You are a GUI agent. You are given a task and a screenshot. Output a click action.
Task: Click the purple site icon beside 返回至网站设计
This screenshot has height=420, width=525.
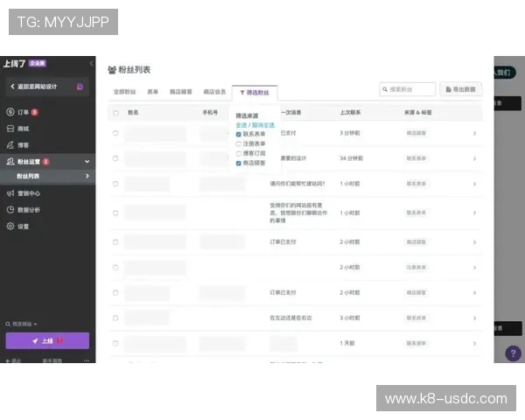[80, 87]
